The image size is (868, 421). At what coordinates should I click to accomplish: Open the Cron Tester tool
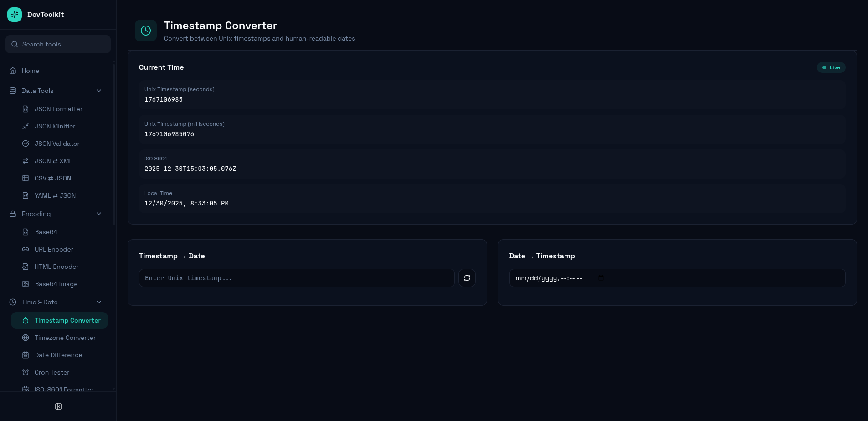(51, 372)
